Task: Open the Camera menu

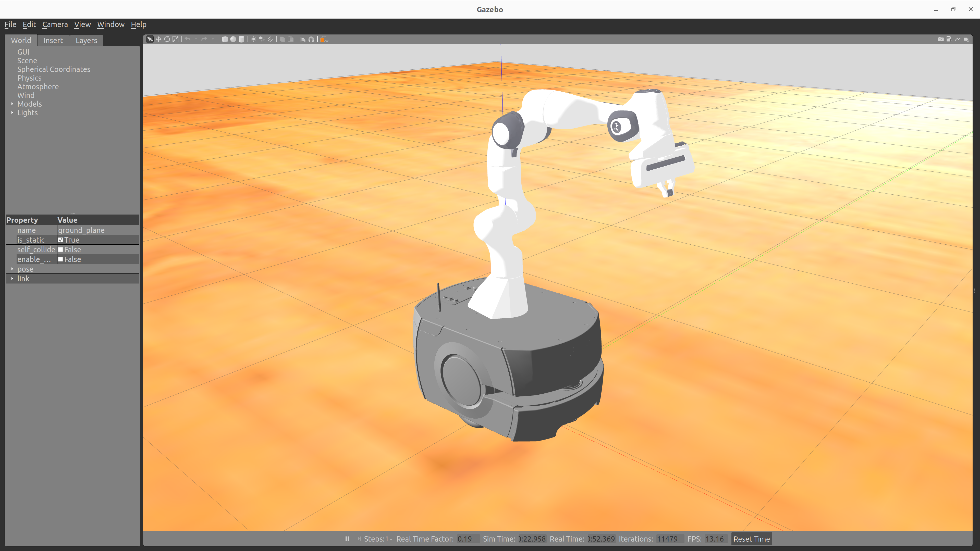Action: click(55, 24)
